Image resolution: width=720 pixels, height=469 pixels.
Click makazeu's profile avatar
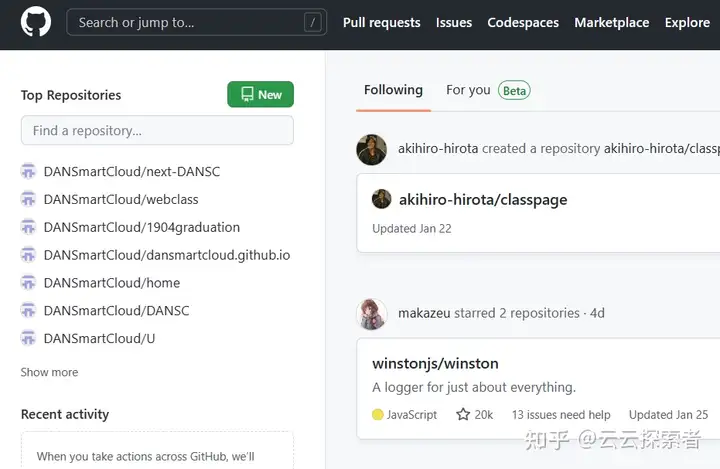372,313
